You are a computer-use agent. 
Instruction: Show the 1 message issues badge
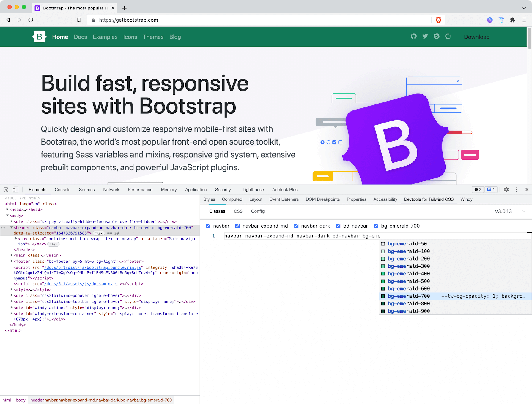pyautogui.click(x=491, y=190)
